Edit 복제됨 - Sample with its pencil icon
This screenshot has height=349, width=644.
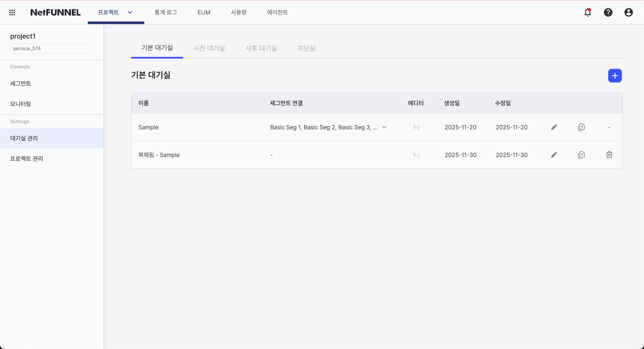point(554,155)
